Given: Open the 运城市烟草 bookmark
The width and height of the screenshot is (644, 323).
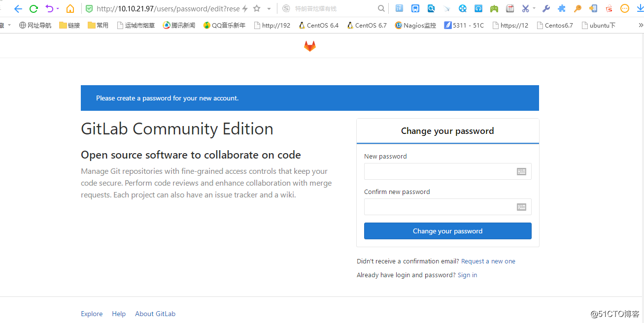Looking at the screenshot, I should (136, 25).
